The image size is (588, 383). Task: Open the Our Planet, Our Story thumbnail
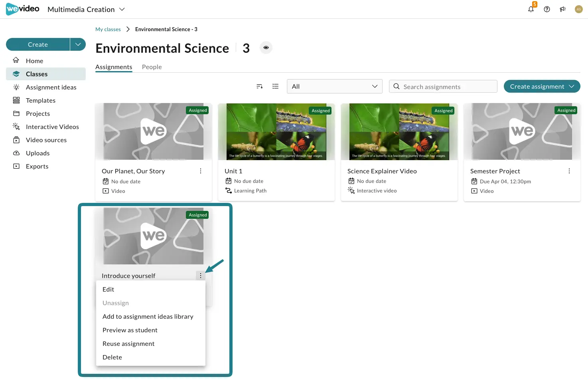[154, 132]
